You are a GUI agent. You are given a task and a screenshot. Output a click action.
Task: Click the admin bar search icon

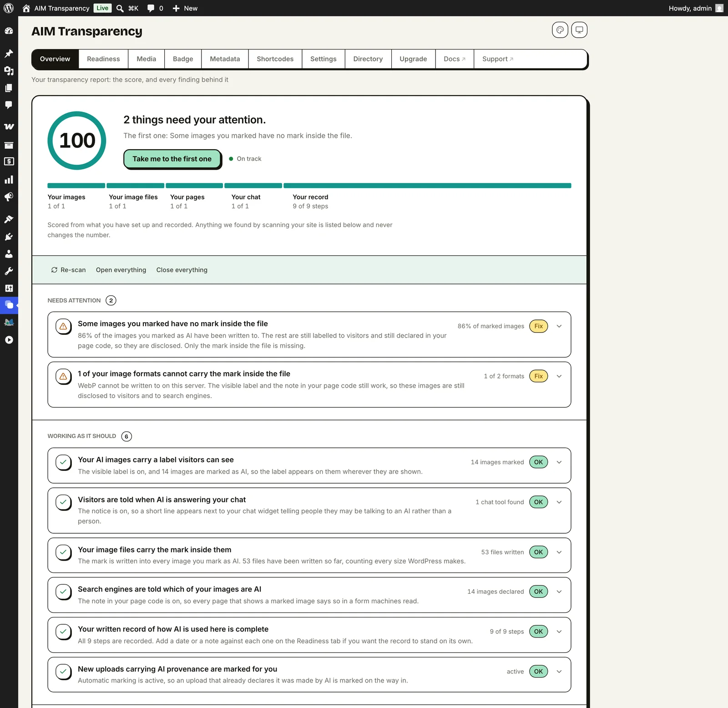(x=120, y=8)
